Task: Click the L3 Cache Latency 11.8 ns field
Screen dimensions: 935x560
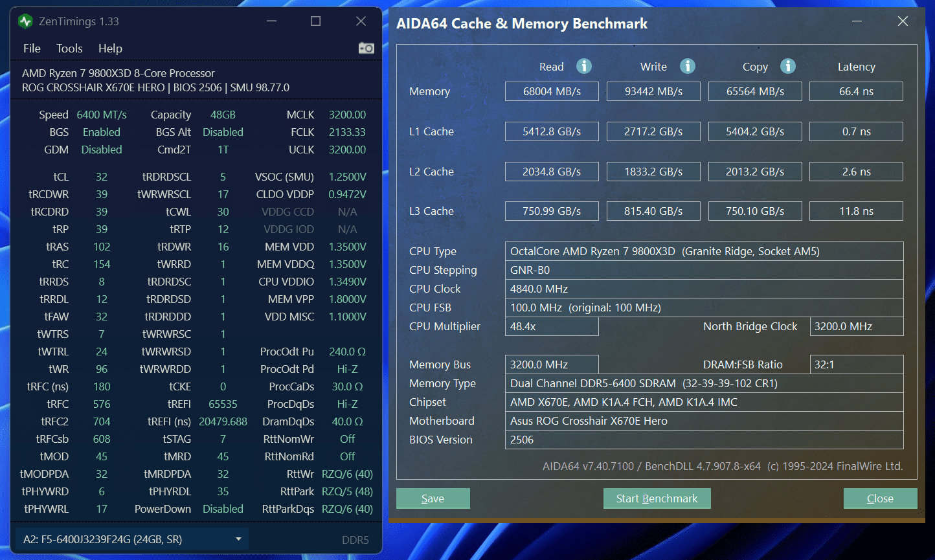Action: (857, 211)
